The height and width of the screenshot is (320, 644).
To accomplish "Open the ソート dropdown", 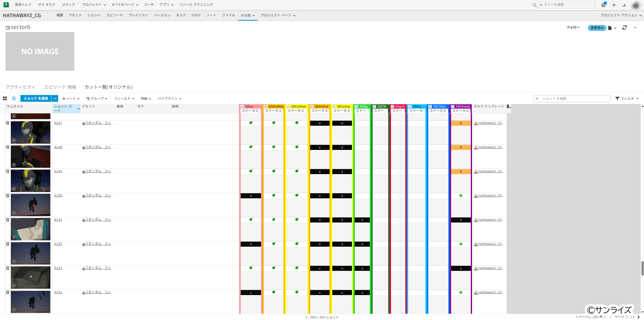I will pyautogui.click(x=71, y=99).
